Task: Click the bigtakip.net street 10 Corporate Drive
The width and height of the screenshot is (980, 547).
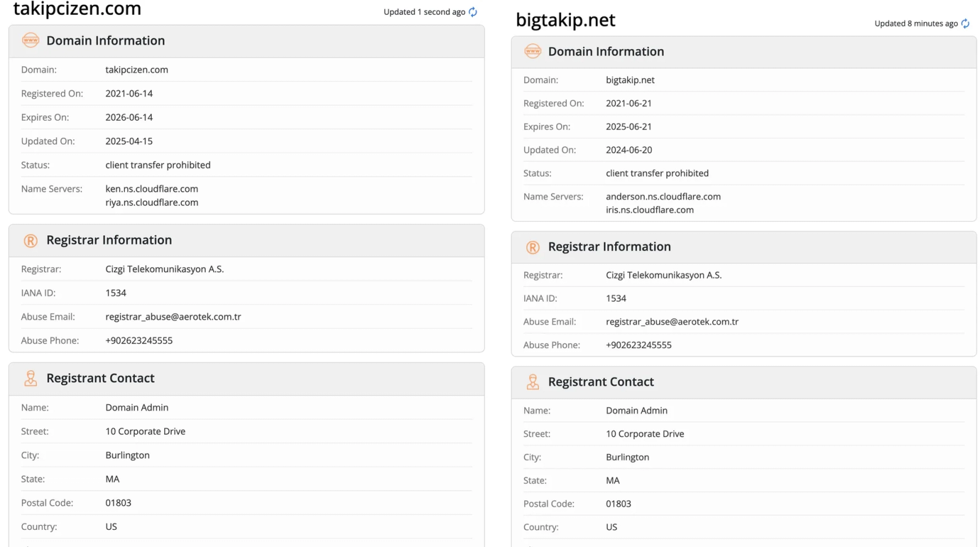Action: [644, 434]
